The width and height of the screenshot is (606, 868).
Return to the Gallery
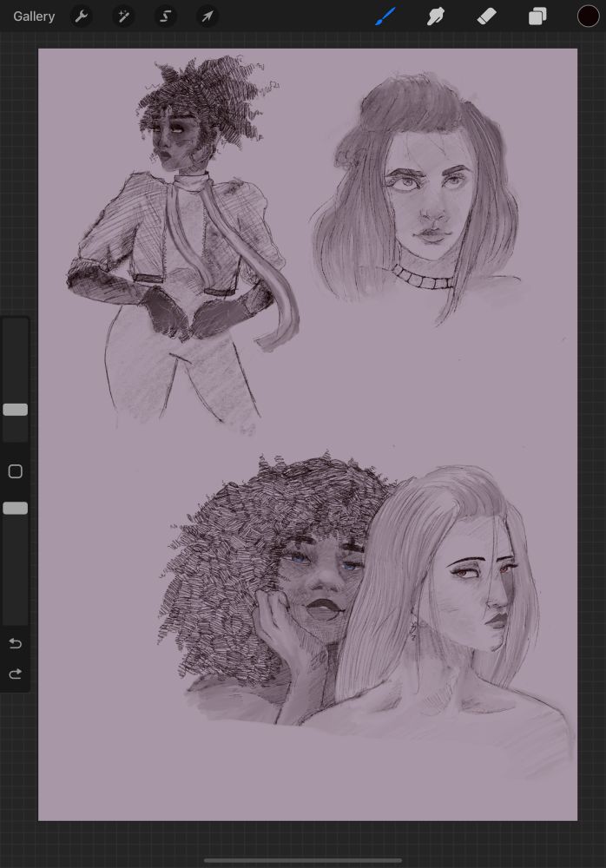[34, 16]
